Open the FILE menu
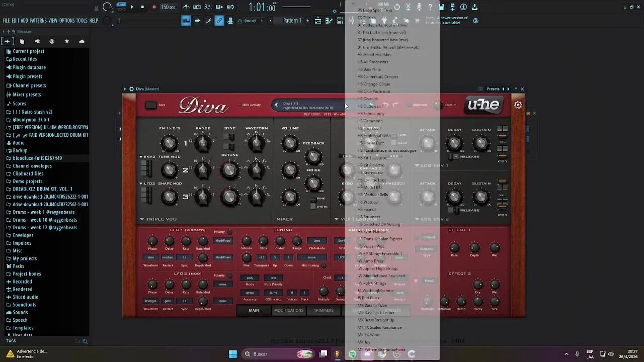 tap(7, 21)
